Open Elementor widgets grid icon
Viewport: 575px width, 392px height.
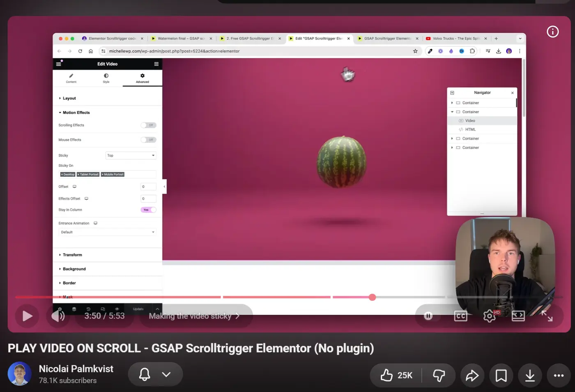(156, 64)
